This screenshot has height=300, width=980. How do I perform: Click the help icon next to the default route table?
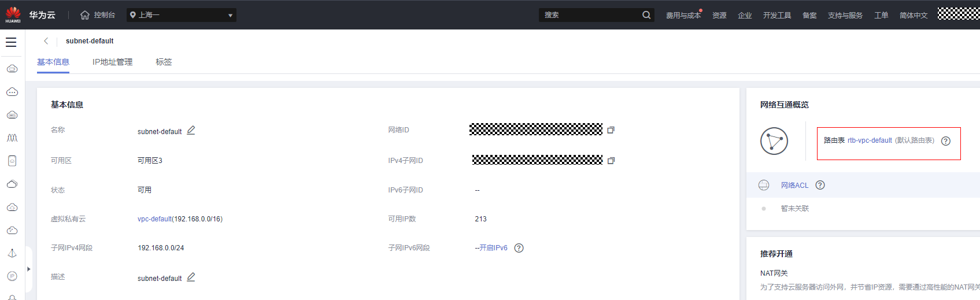click(x=946, y=141)
